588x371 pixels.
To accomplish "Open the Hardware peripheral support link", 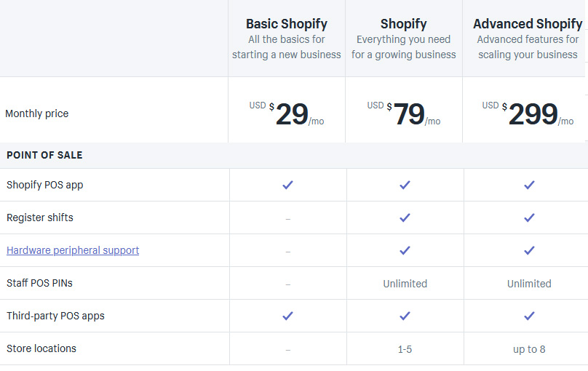I will 73,250.
